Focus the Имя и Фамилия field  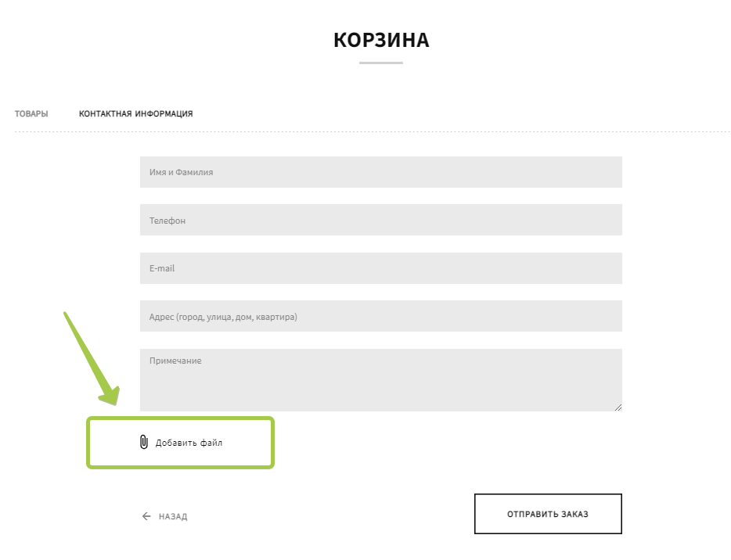click(x=380, y=172)
